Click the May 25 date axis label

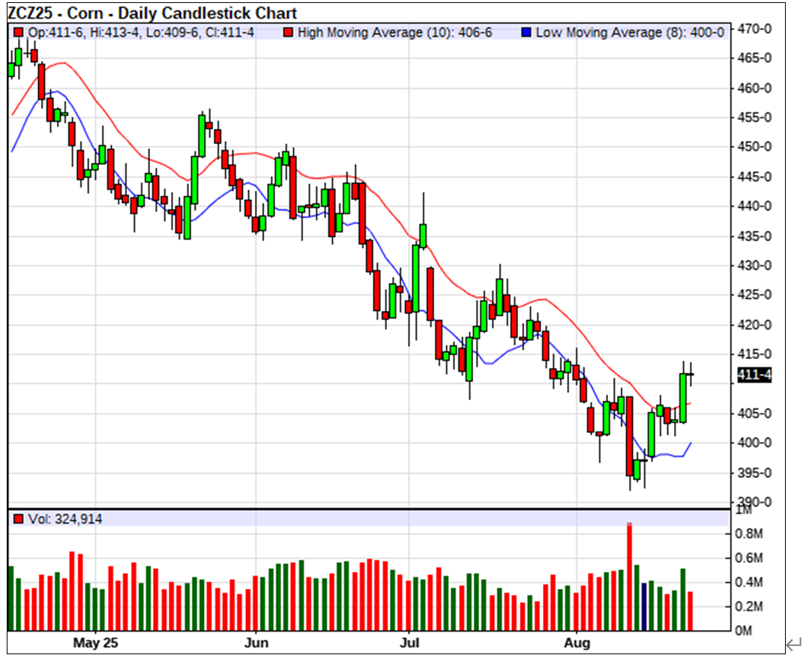pyautogui.click(x=96, y=643)
